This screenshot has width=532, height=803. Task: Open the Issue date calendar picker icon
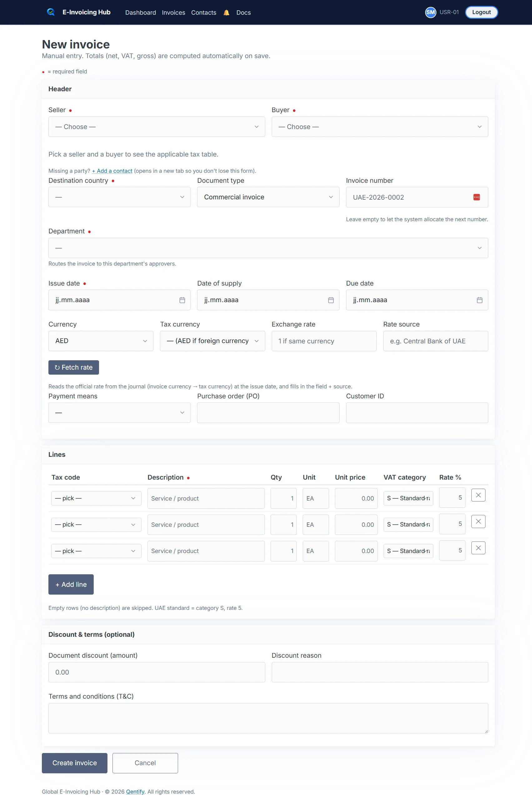(x=182, y=300)
